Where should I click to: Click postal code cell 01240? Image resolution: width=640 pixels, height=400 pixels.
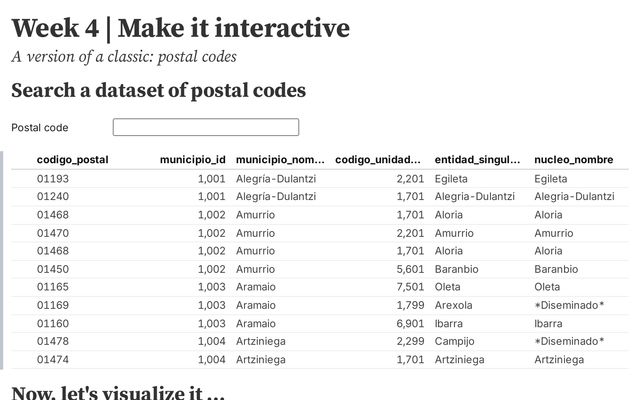(52, 197)
